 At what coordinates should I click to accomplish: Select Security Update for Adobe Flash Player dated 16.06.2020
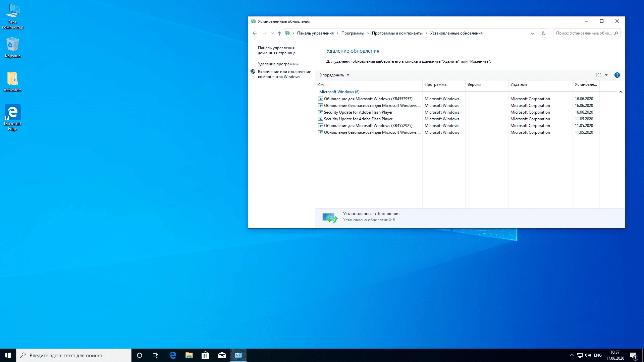click(458, 112)
